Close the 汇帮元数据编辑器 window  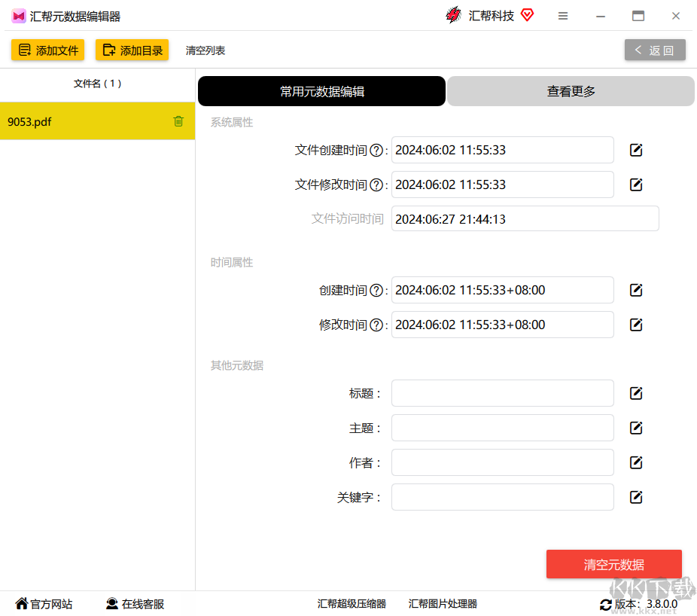pos(676,16)
